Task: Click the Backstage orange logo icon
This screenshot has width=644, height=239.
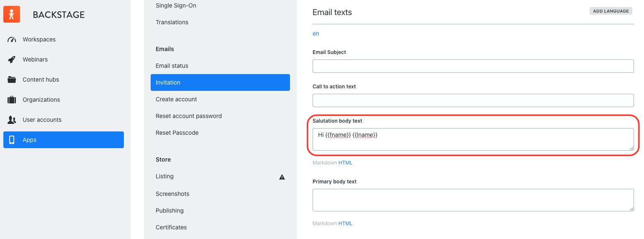Action: tap(12, 14)
